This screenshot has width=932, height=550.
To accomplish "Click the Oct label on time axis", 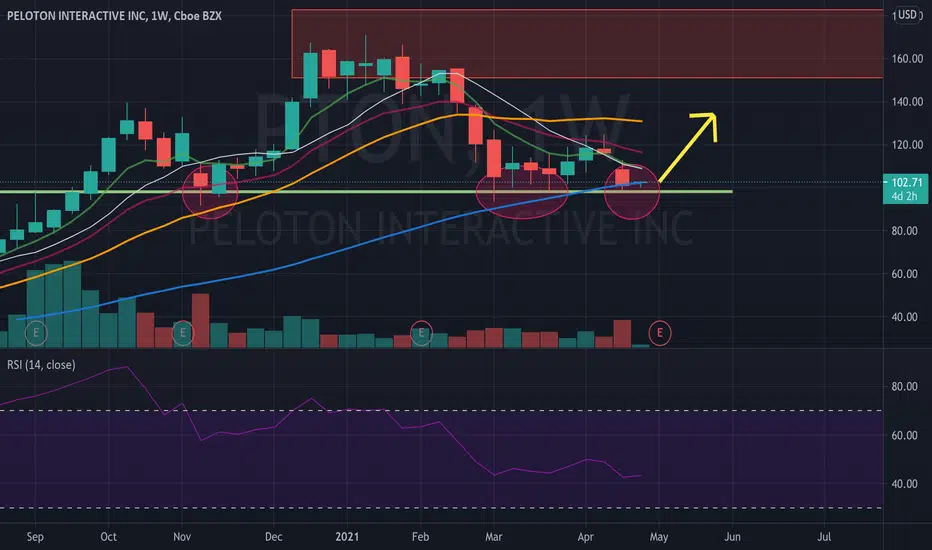I will (108, 537).
